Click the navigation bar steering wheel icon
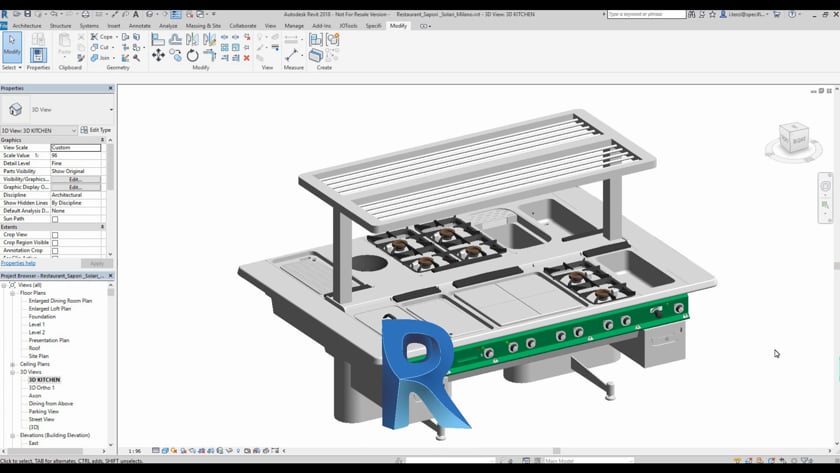Image resolution: width=840 pixels, height=473 pixels. tap(825, 186)
